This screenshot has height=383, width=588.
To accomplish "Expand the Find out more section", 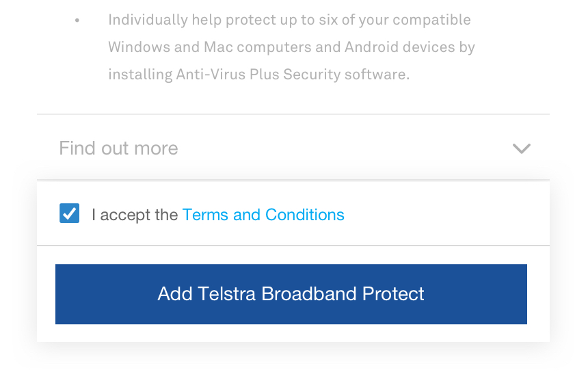I will click(x=118, y=148).
